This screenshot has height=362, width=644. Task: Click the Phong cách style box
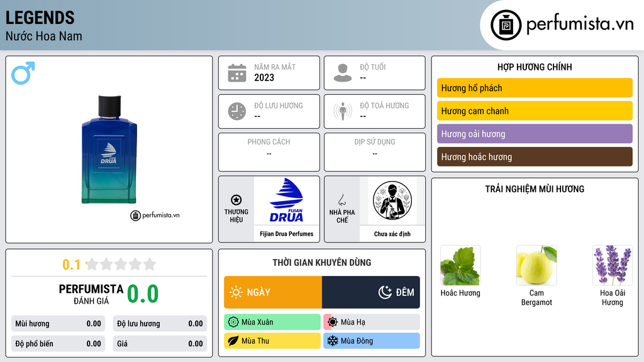coord(269,152)
